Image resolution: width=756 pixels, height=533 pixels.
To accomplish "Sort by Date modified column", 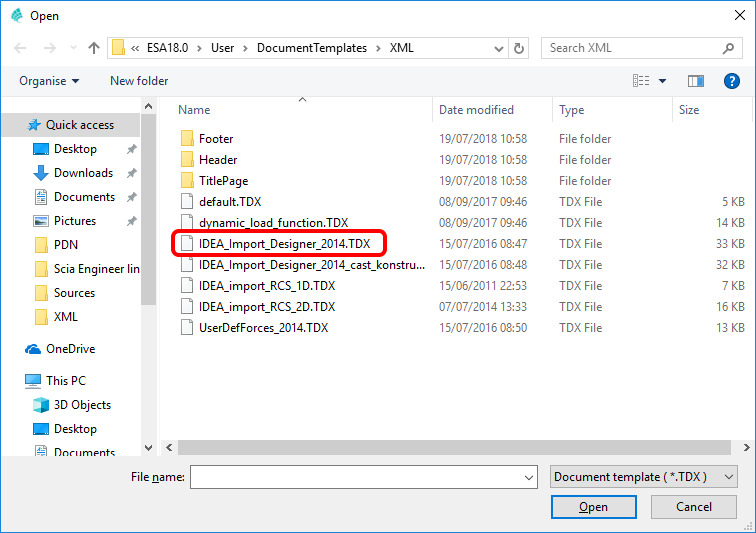I will (x=476, y=110).
